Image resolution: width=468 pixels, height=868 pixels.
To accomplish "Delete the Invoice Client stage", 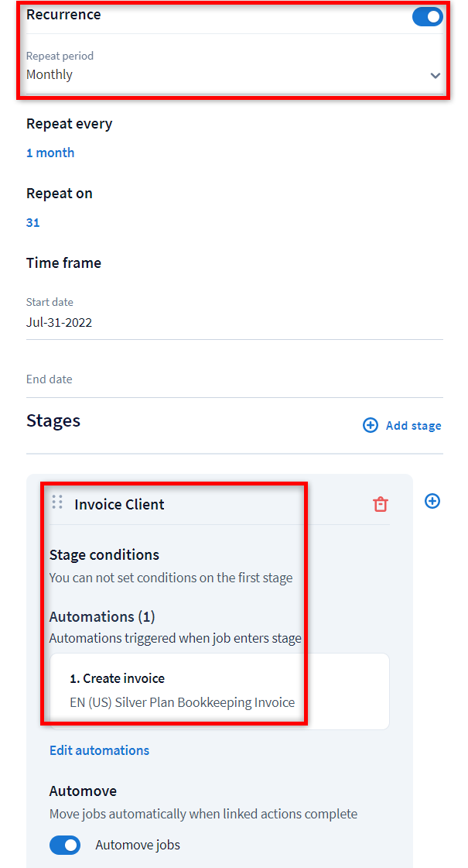I will [380, 504].
